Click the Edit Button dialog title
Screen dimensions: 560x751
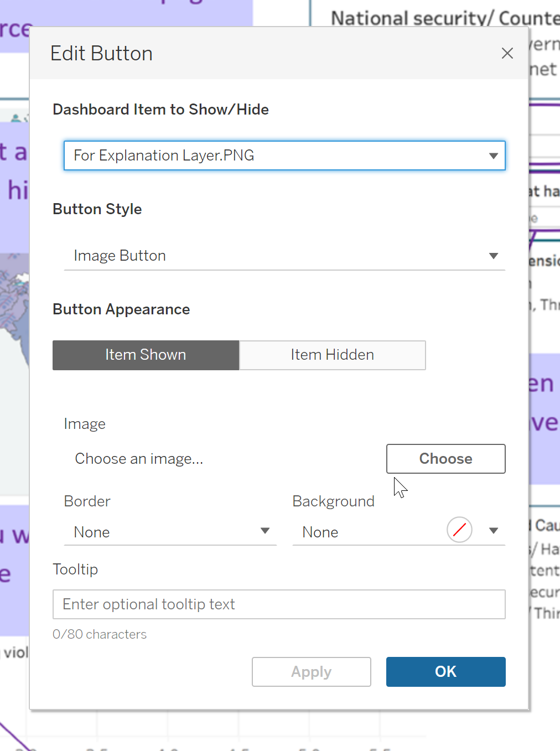coord(101,54)
